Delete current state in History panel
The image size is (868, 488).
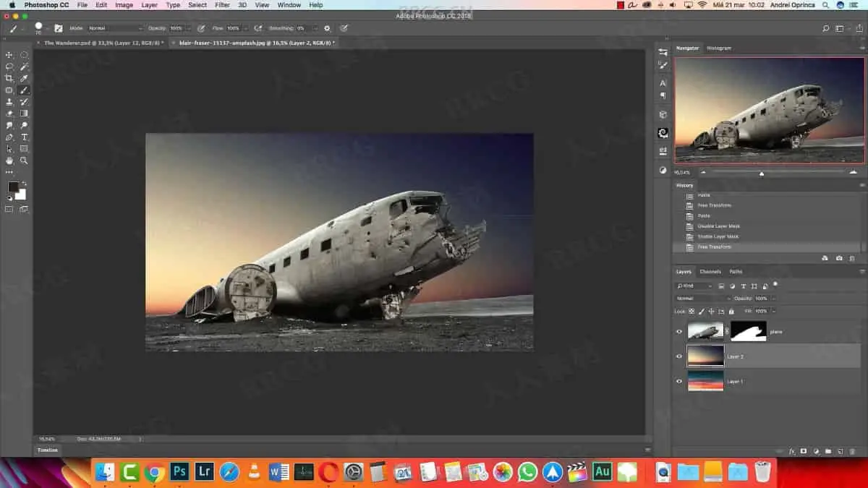[852, 258]
